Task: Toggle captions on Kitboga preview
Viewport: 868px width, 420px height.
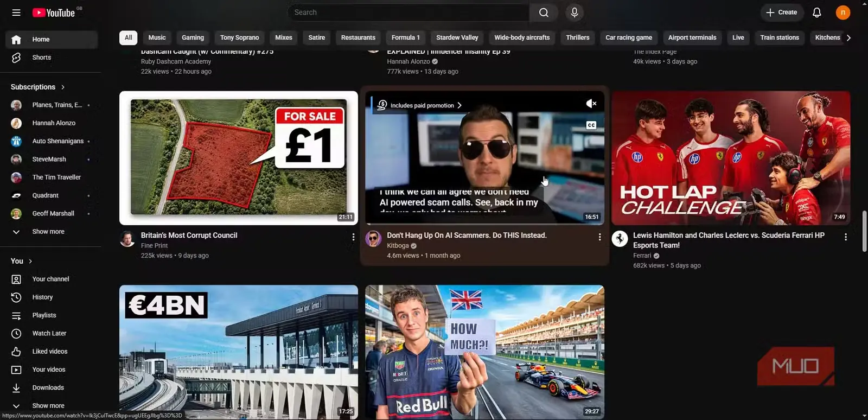Action: 591,125
